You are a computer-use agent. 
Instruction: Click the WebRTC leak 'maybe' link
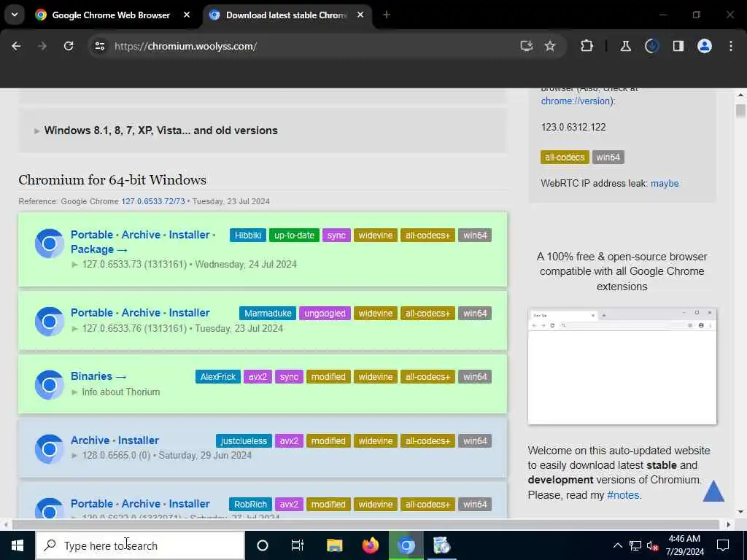pos(665,183)
